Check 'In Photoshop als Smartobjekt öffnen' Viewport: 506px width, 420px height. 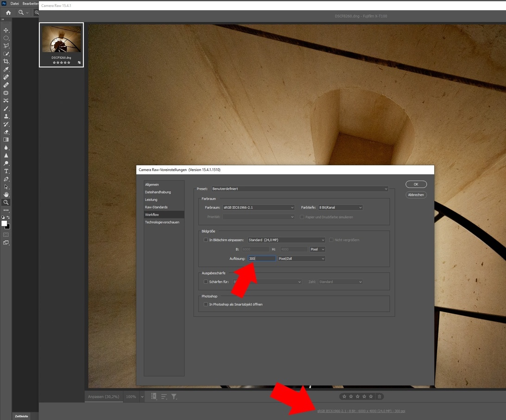click(x=206, y=304)
